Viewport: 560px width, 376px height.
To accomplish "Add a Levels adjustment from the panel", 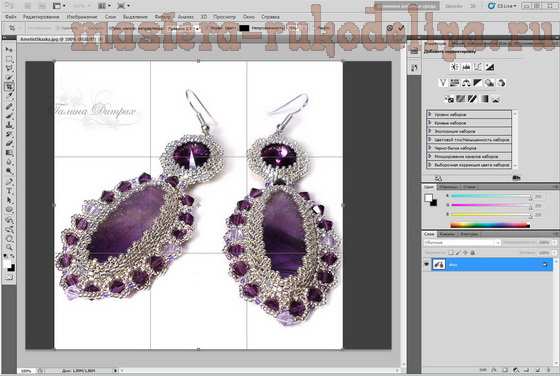I will point(466,67).
